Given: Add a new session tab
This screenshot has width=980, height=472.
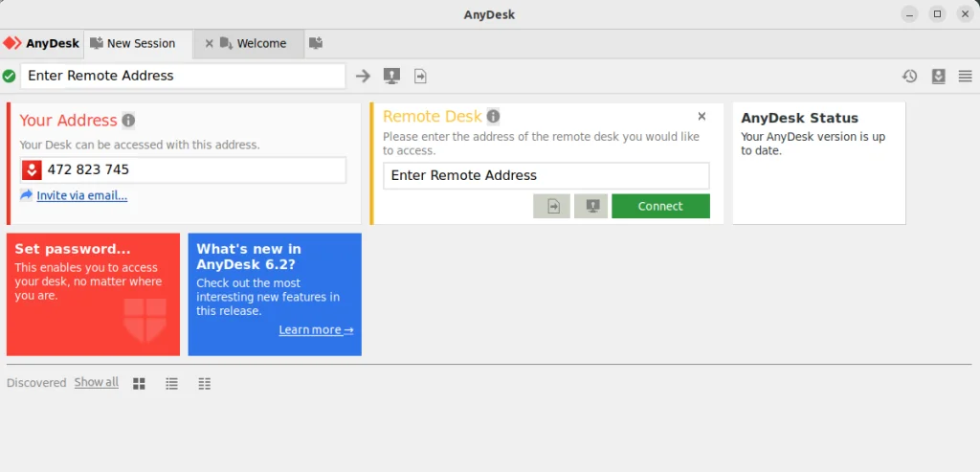Looking at the screenshot, I should (316, 43).
